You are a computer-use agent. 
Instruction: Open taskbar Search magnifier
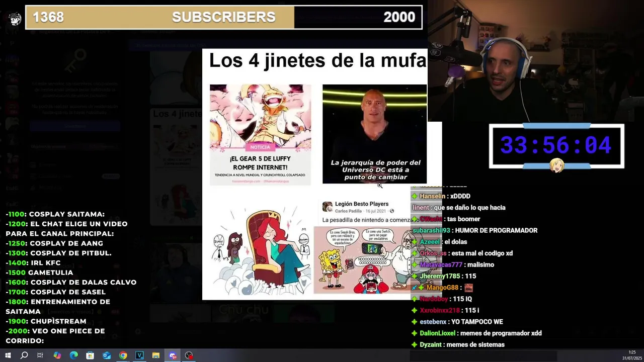(x=24, y=355)
